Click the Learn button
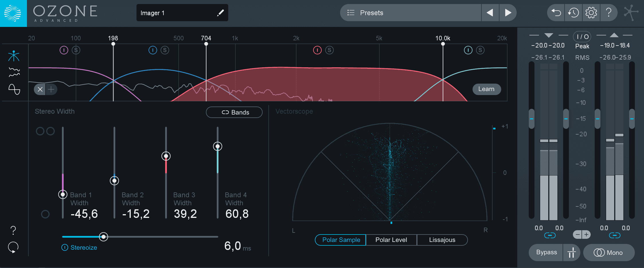The image size is (644, 268). tap(487, 89)
